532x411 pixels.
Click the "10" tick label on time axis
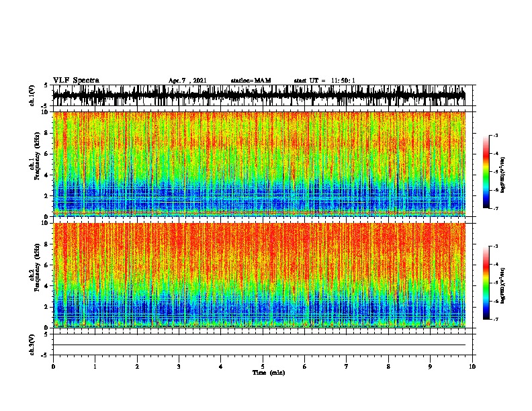[472, 367]
